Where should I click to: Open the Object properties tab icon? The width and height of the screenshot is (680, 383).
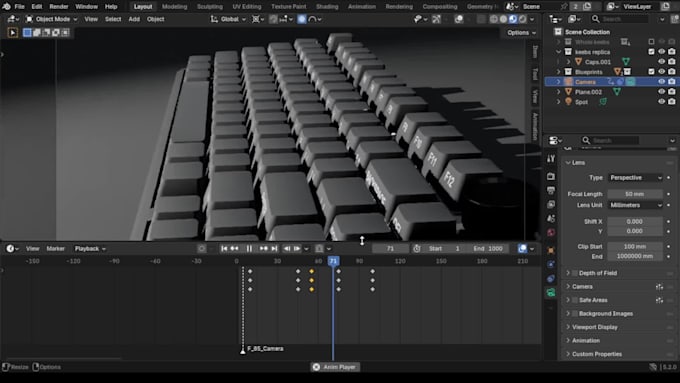(551, 250)
